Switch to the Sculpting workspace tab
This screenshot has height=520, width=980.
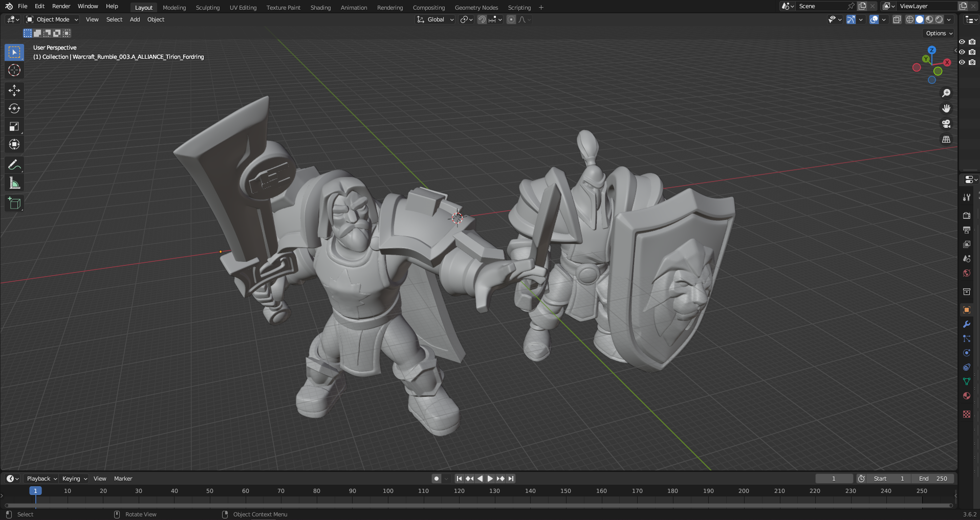coord(207,8)
